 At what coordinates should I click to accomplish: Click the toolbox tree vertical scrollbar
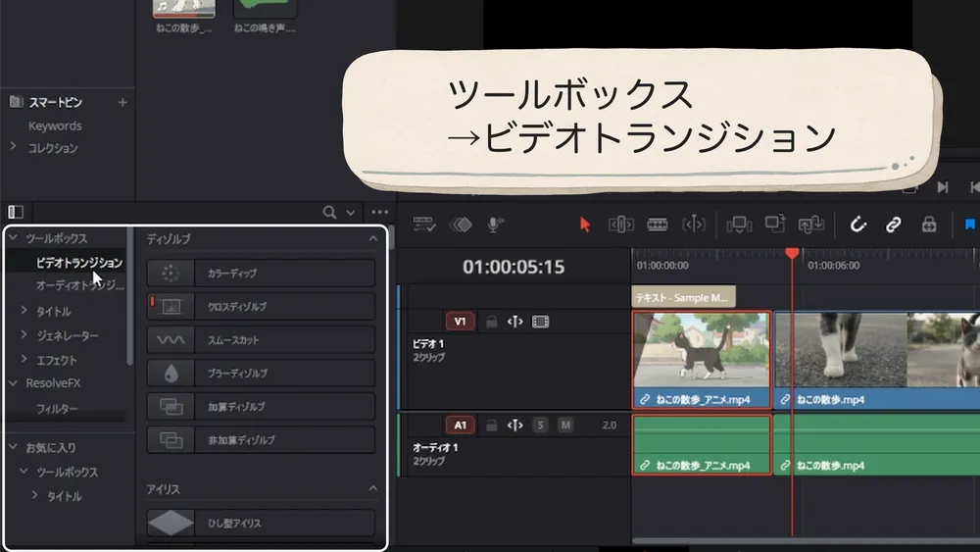130,296
